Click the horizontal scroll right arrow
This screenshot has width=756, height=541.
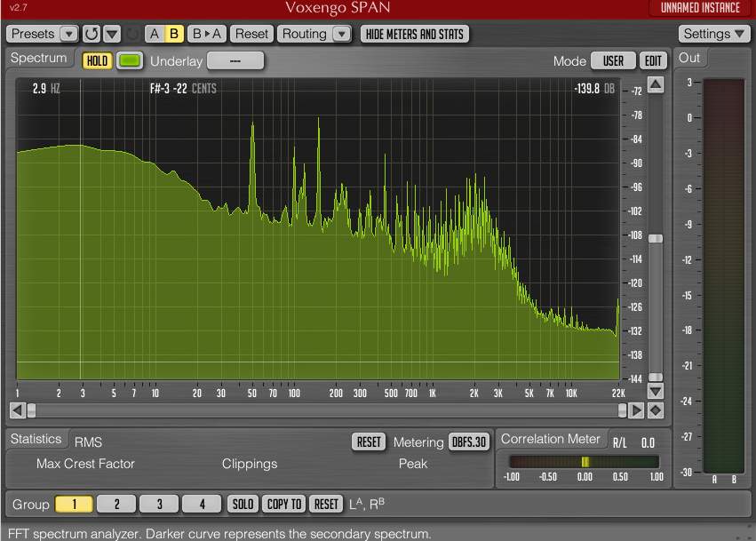[x=636, y=410]
